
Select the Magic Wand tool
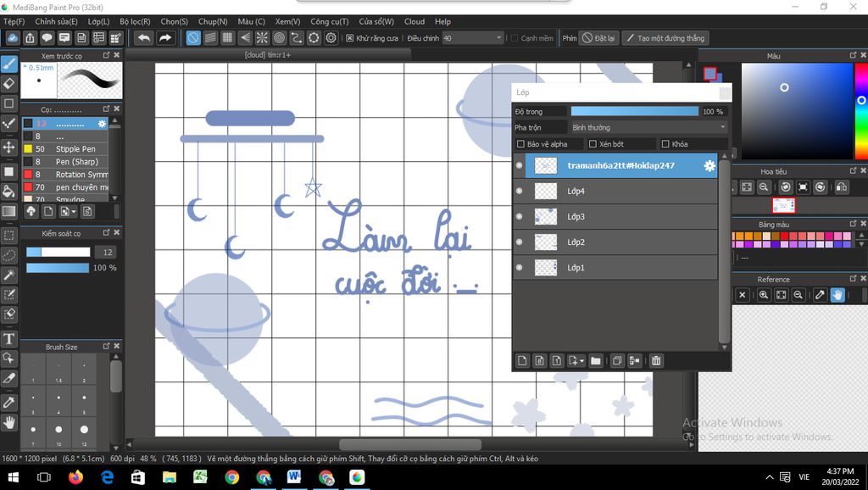click(8, 275)
